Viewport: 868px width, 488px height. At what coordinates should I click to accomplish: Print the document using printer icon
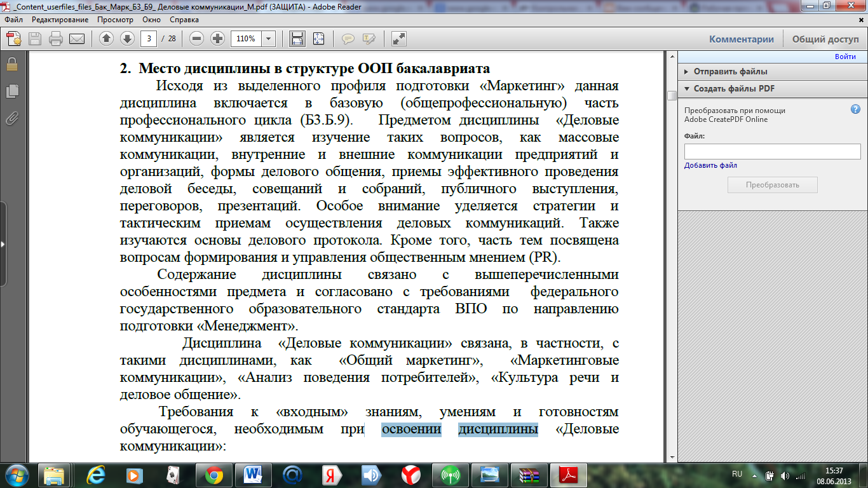[56, 39]
